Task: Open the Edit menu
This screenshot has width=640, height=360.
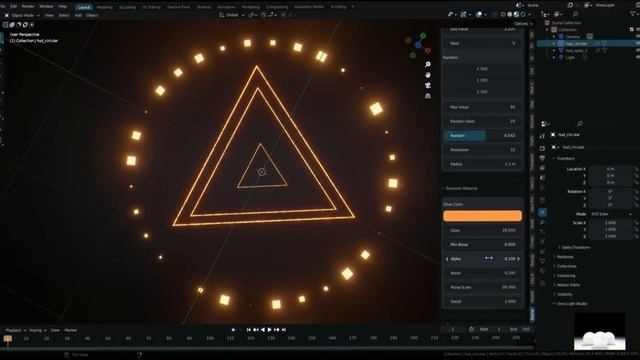Action: tap(13, 7)
